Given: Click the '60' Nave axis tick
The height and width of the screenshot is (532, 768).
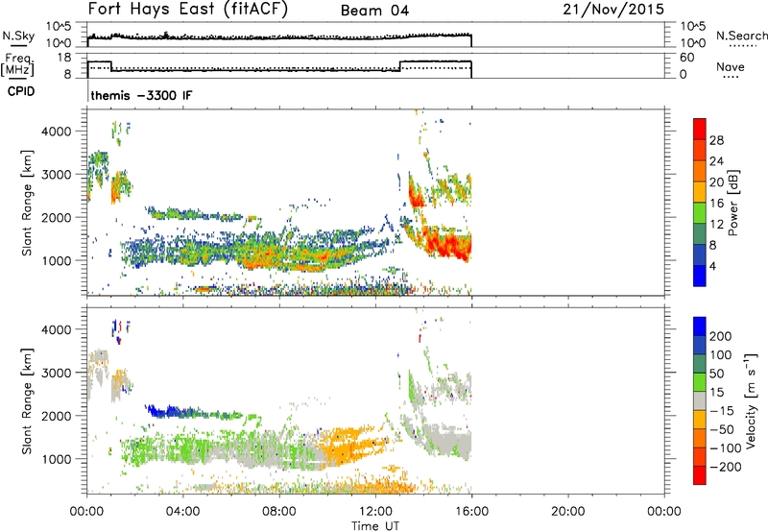Looking at the screenshot, I should click(686, 58).
